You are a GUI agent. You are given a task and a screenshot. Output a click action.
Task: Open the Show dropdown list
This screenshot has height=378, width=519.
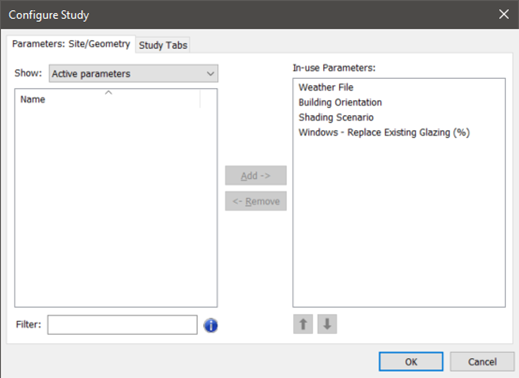click(133, 73)
